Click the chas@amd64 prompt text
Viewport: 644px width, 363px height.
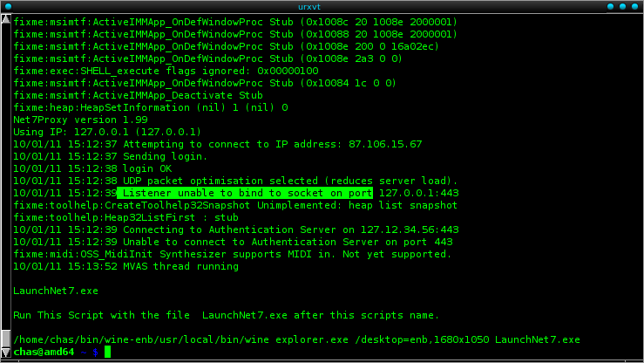44,352
